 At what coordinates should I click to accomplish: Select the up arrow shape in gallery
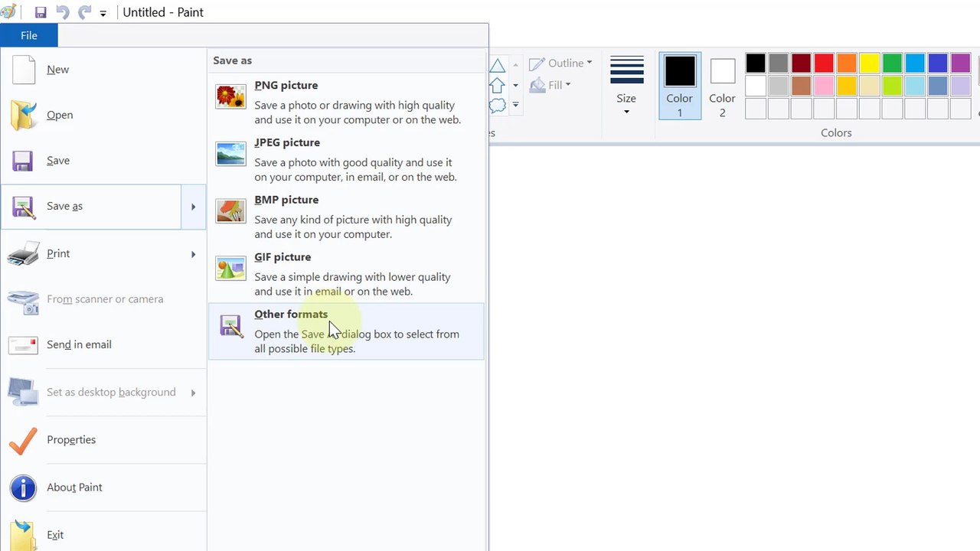tap(498, 85)
